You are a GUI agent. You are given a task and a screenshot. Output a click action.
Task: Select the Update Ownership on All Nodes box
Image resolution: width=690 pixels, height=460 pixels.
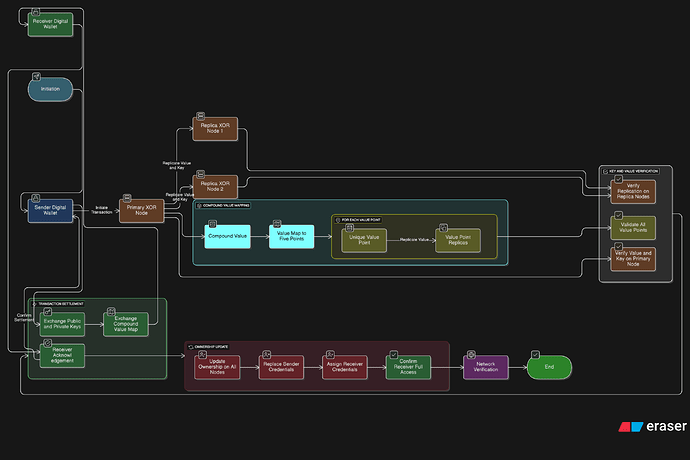(x=217, y=367)
